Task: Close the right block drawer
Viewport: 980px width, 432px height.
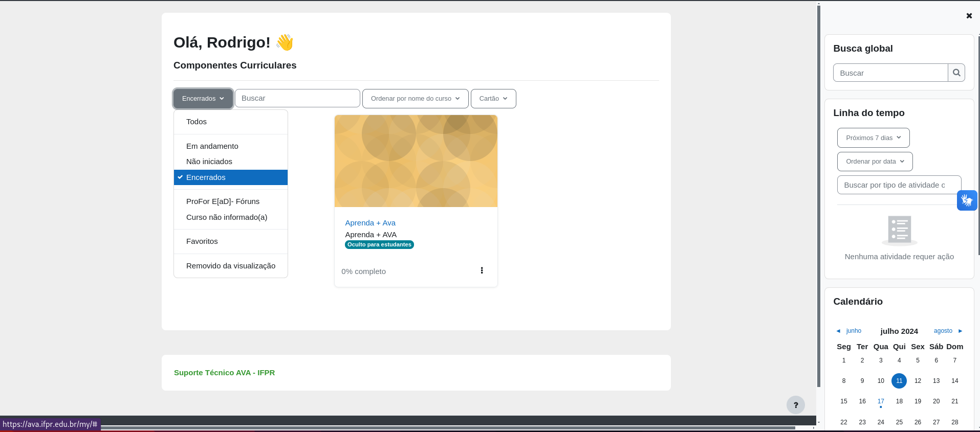Action: pos(969,16)
